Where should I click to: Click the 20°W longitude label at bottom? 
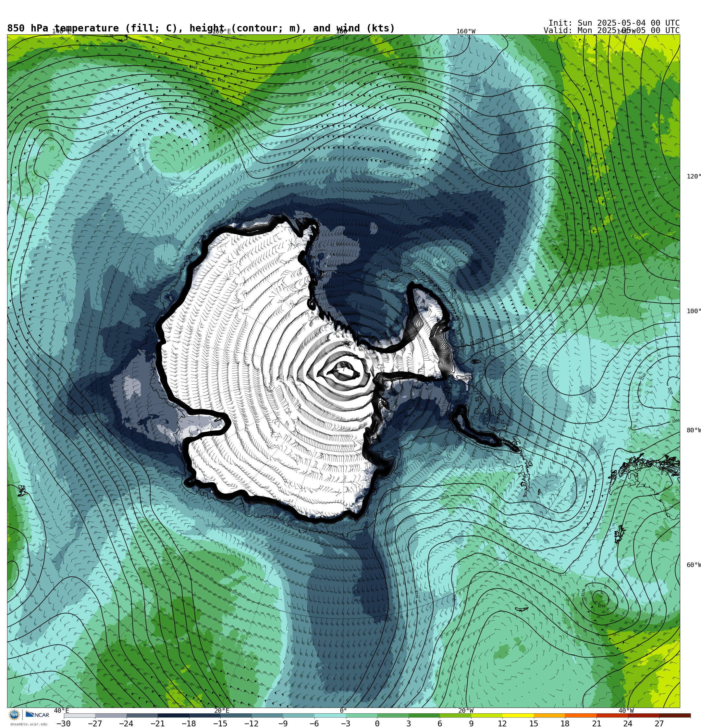(466, 710)
